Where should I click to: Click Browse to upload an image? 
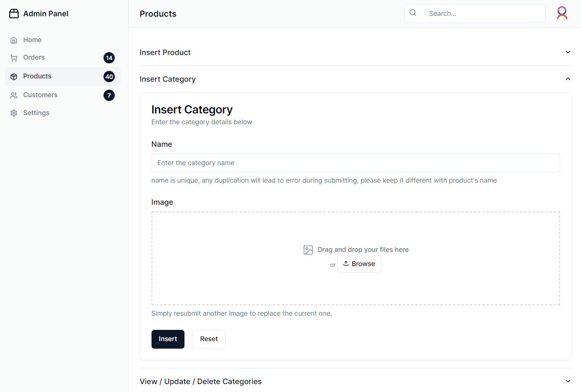point(359,264)
